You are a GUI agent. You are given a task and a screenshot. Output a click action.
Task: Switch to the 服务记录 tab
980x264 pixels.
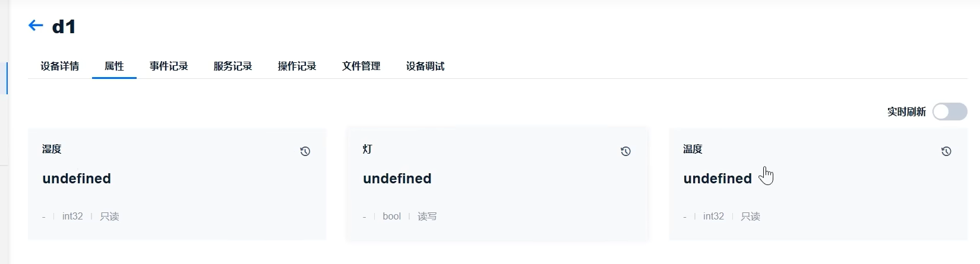point(233,66)
